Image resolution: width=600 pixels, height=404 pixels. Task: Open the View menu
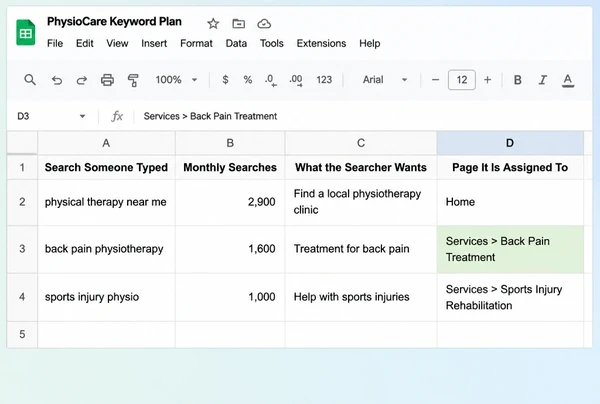pyautogui.click(x=117, y=43)
